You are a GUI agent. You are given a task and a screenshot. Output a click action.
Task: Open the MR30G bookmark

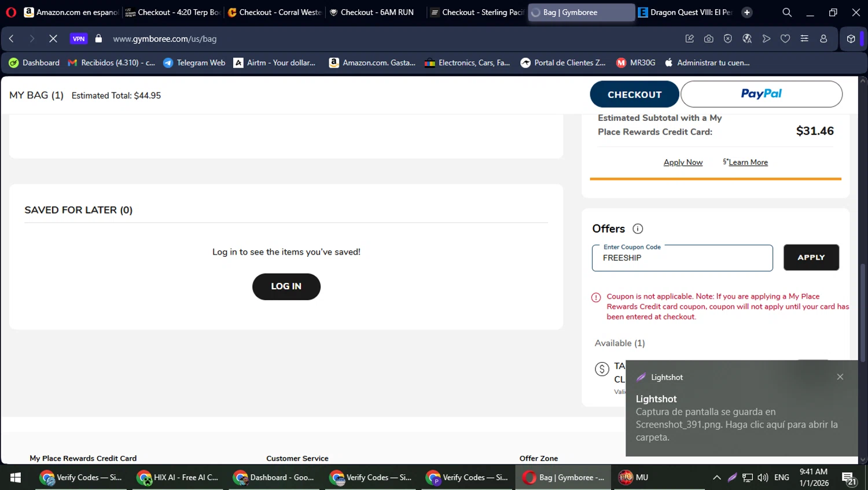[636, 62]
